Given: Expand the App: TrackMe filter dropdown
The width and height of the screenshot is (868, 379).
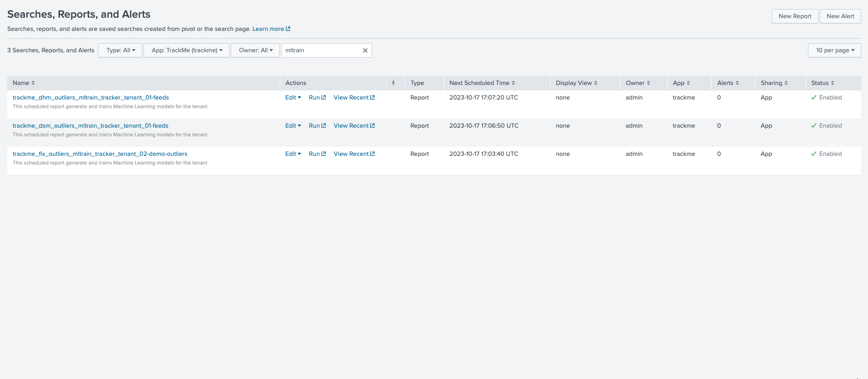Looking at the screenshot, I should [x=187, y=50].
